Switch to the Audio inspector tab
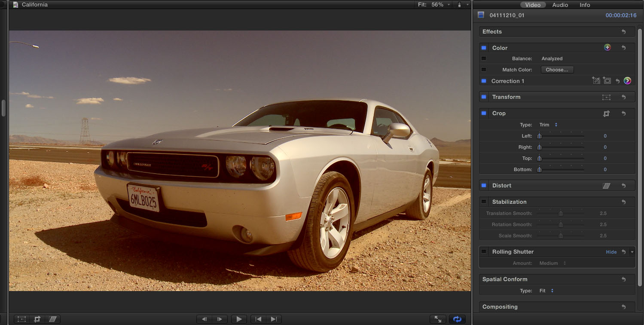 click(560, 5)
